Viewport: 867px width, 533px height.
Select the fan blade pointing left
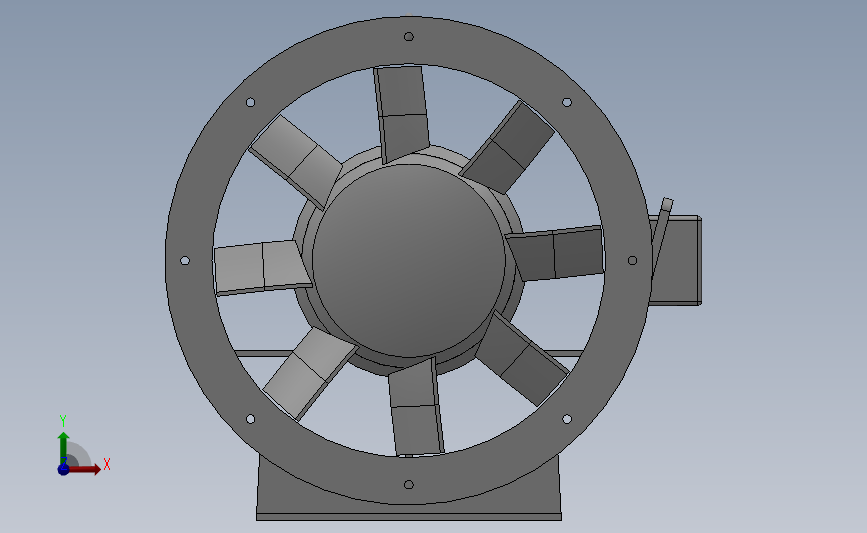261,268
